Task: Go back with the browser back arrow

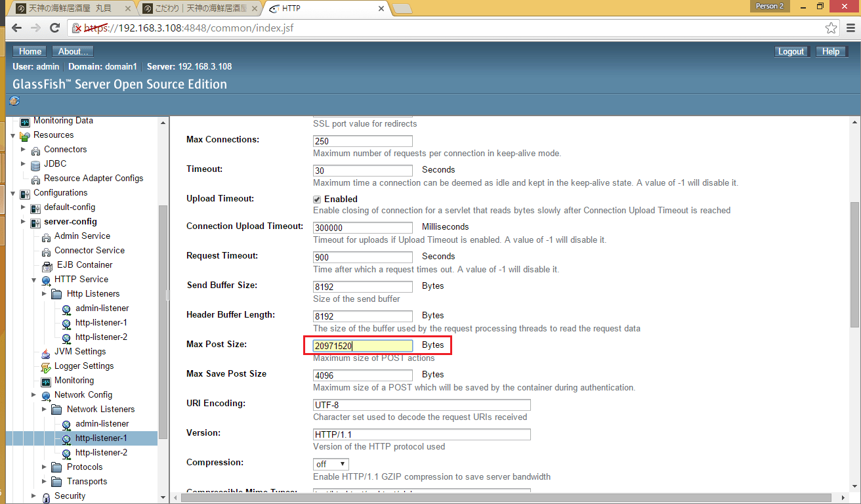Action: tap(16, 28)
